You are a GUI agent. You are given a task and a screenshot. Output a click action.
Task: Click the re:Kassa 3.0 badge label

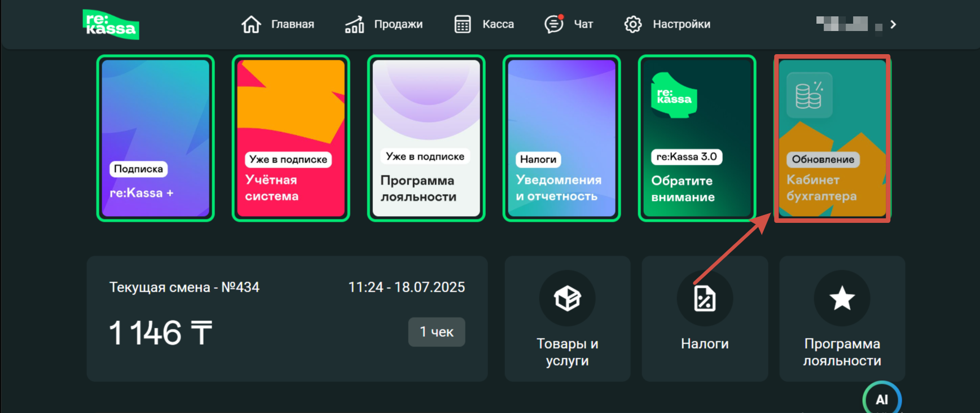pyautogui.click(x=687, y=157)
